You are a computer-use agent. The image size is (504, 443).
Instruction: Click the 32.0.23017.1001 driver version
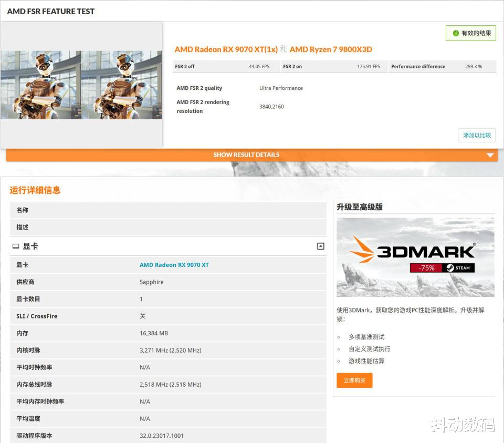point(161,436)
